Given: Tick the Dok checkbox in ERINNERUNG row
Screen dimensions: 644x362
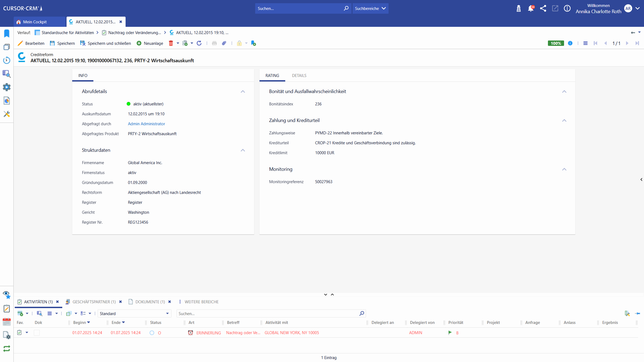Looking at the screenshot, I should [37, 333].
